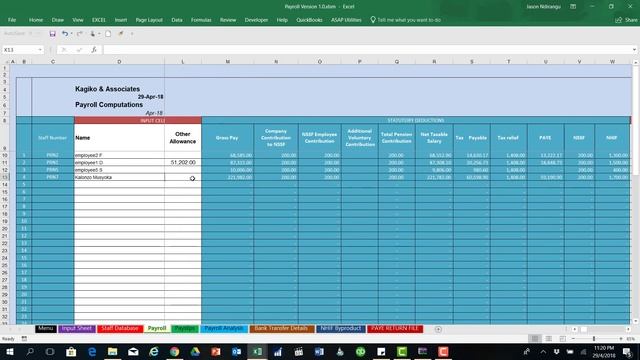
Task: Switch to the Payslips sheet tab
Action: 185,329
